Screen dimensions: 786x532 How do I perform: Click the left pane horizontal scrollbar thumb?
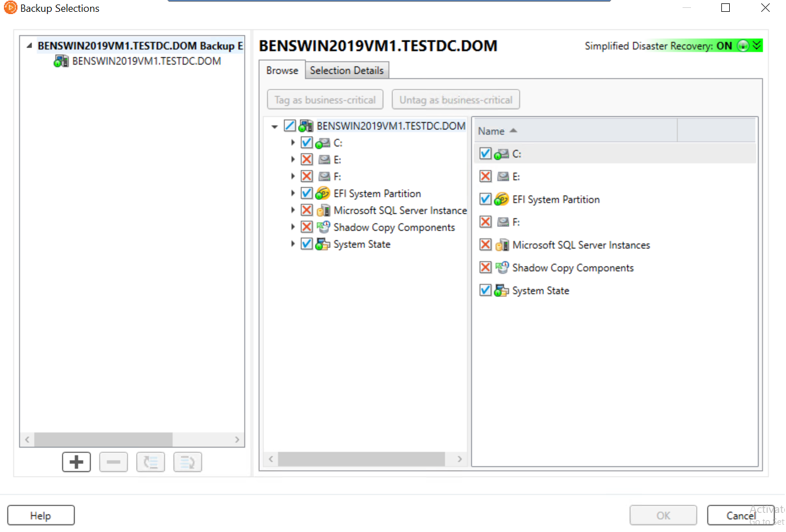(103, 440)
